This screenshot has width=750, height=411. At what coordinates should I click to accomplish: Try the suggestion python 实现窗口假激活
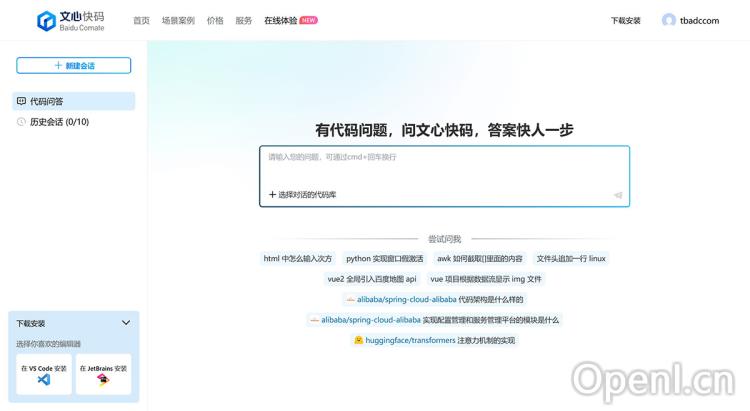click(x=385, y=258)
